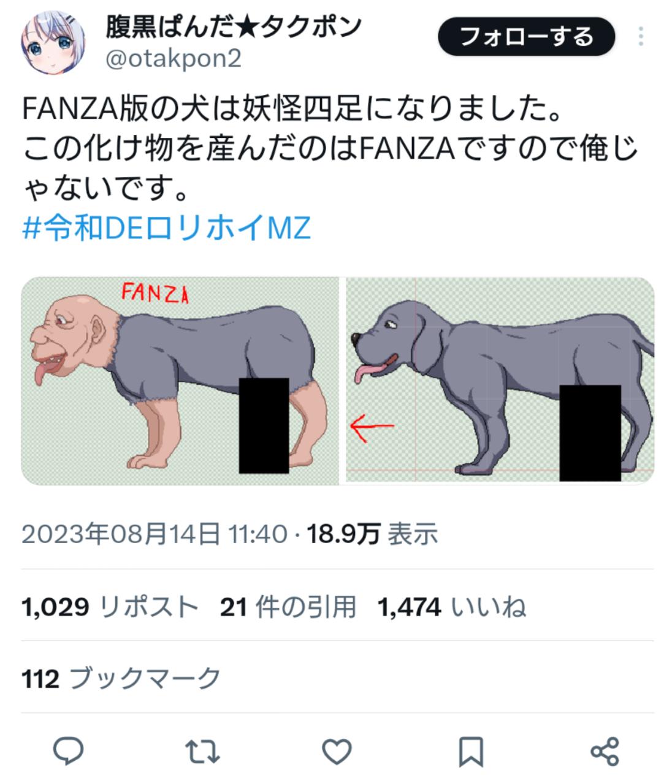Open the right gray dog image

coord(500,381)
